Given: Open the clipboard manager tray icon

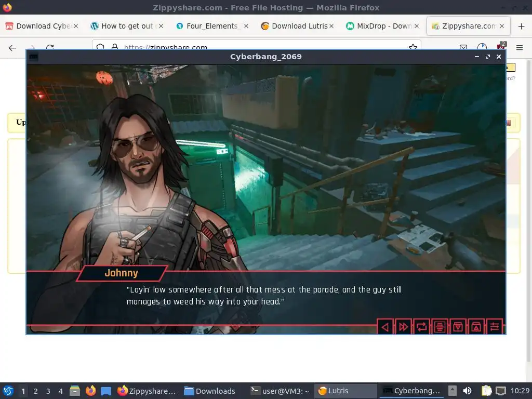Looking at the screenshot, I should pos(486,391).
